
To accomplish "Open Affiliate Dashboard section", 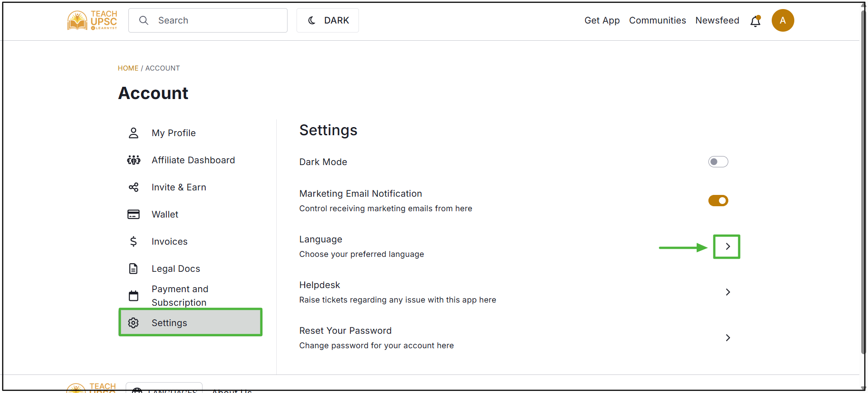I will [x=190, y=160].
